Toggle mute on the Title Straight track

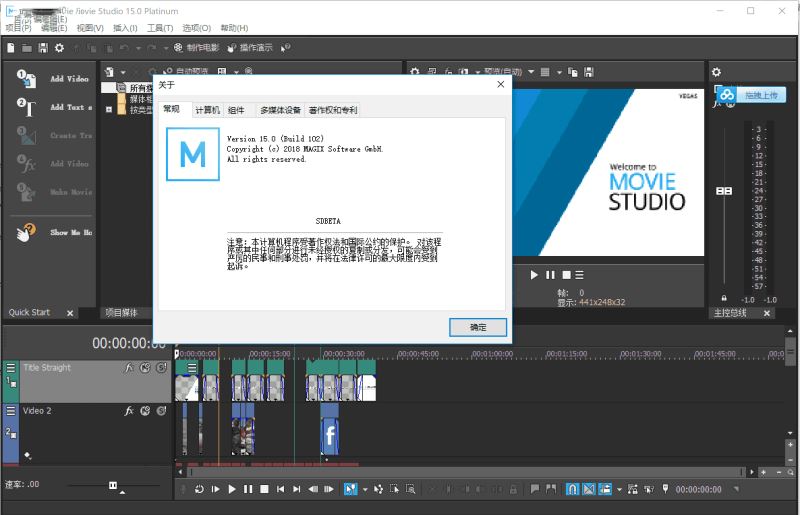pyautogui.click(x=145, y=367)
